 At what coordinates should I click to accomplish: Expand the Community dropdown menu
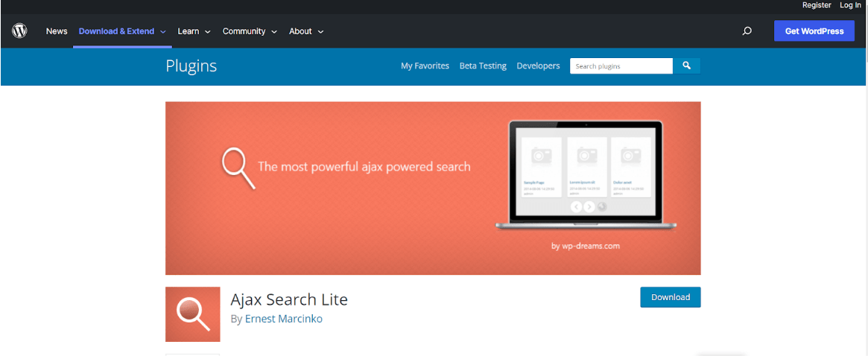[x=250, y=31]
